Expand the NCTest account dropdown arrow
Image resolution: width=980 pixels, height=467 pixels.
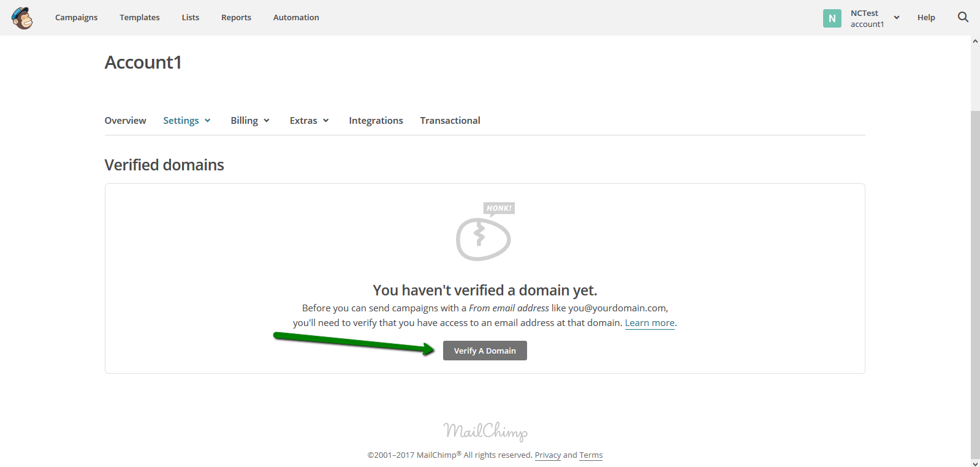(897, 18)
